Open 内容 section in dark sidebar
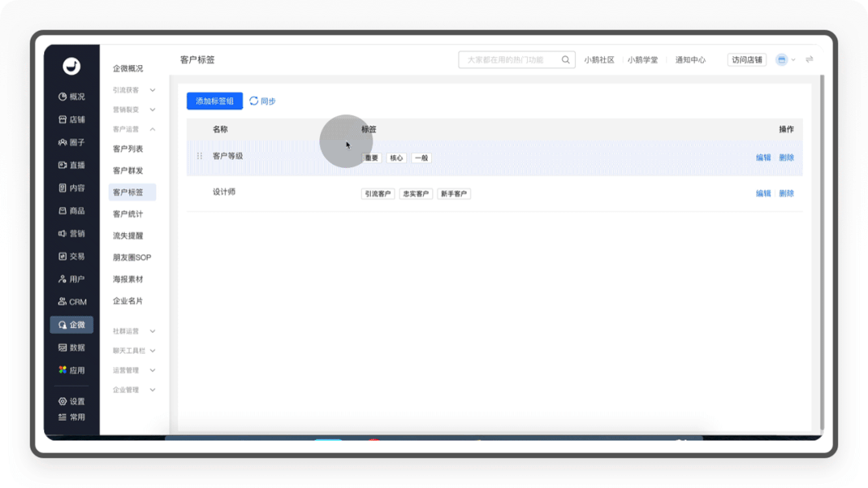 pyautogui.click(x=72, y=188)
